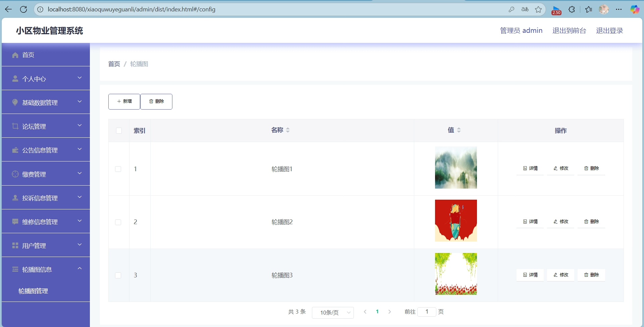Open 详情 for 轮播图2

[x=530, y=222]
